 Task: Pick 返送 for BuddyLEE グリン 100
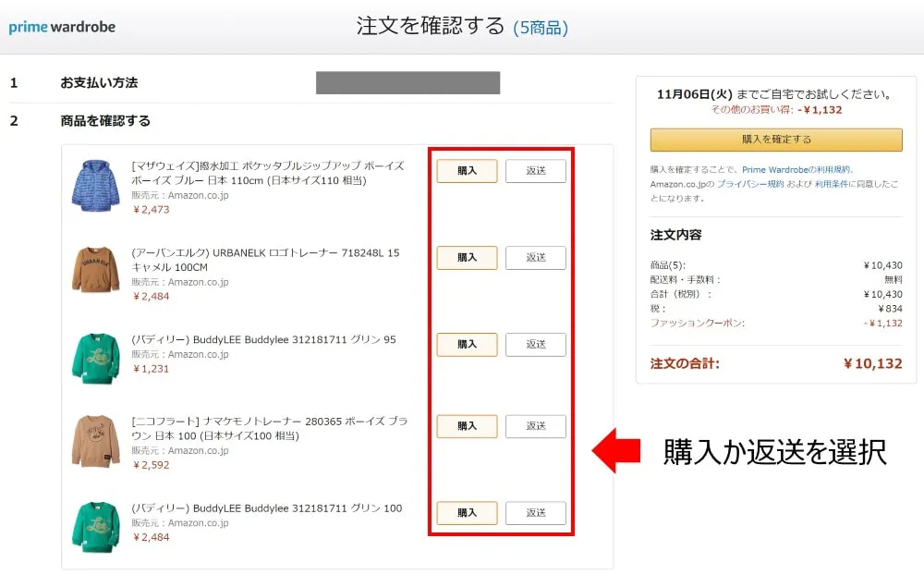click(x=536, y=513)
